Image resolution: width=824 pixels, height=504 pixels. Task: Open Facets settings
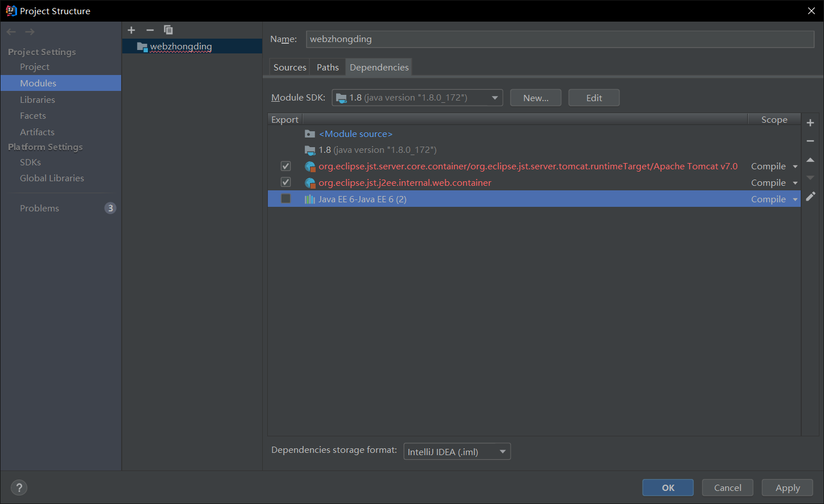click(x=33, y=115)
